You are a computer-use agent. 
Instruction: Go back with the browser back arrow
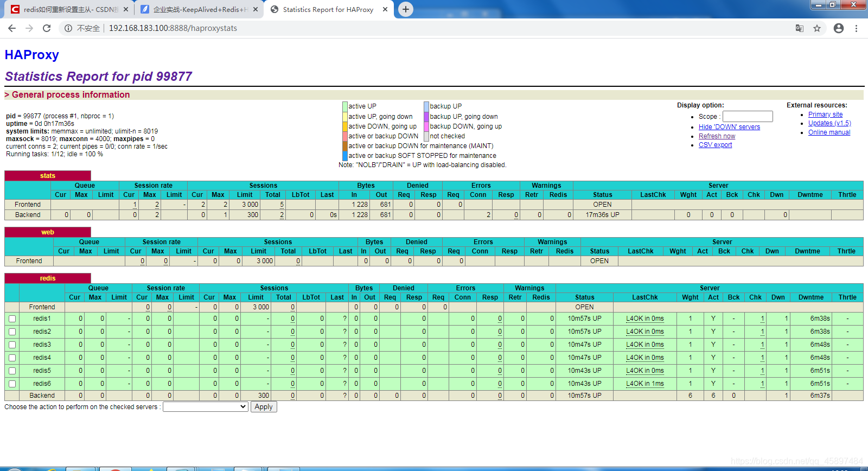[12, 28]
